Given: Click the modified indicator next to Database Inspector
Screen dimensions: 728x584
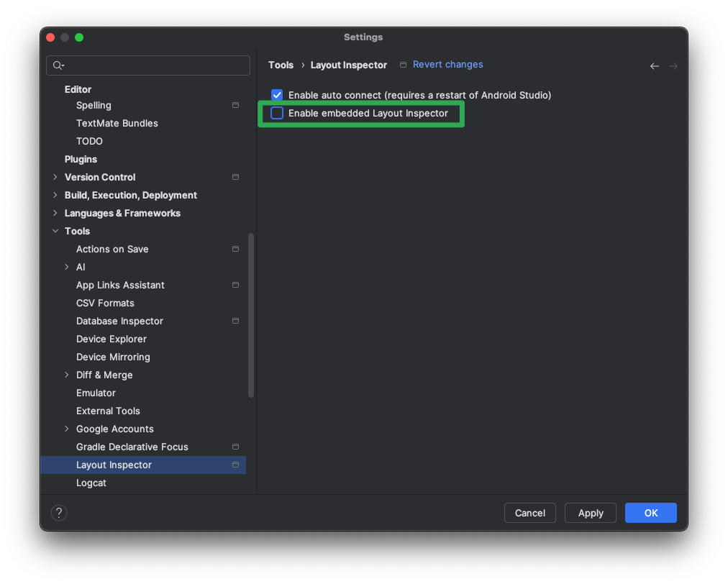Looking at the screenshot, I should (235, 321).
